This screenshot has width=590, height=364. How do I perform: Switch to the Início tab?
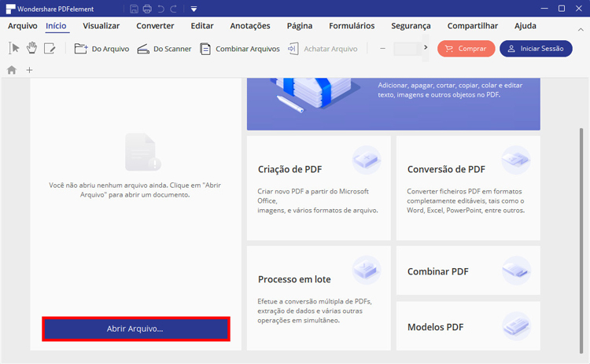[56, 26]
